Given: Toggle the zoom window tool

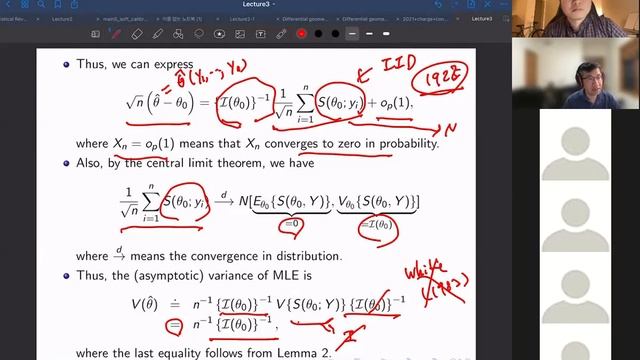Looking at the screenshot, I should pyautogui.click(x=95, y=34).
